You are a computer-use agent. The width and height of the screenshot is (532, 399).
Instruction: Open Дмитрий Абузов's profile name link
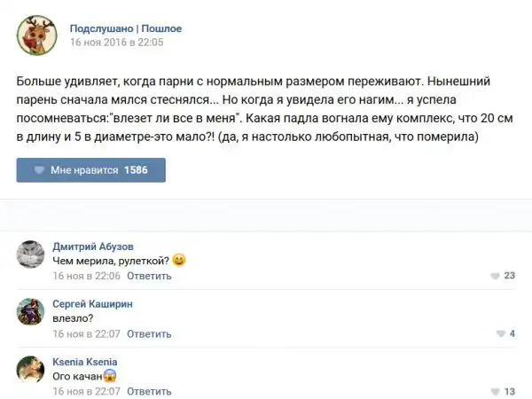(x=93, y=246)
